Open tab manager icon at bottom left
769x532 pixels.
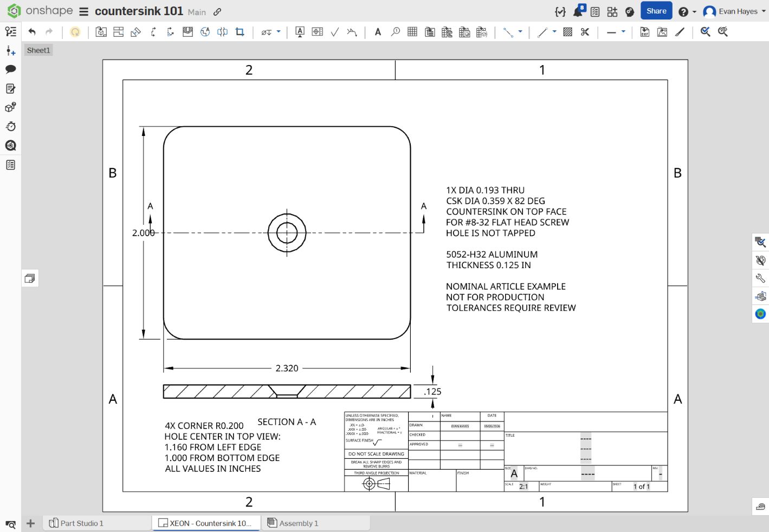pos(10,524)
